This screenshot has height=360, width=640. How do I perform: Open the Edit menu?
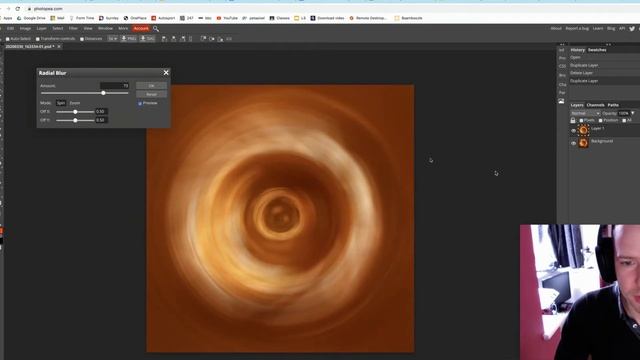[x=11, y=29]
